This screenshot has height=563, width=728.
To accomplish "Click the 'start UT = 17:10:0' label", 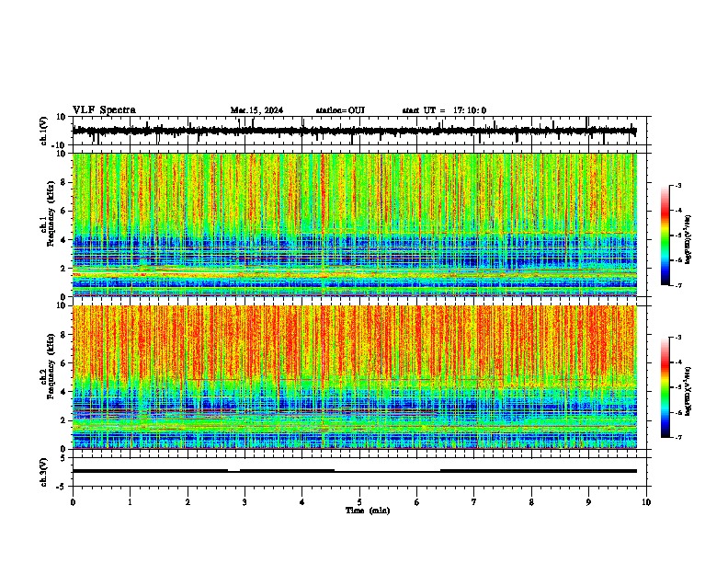I will click(x=444, y=110).
